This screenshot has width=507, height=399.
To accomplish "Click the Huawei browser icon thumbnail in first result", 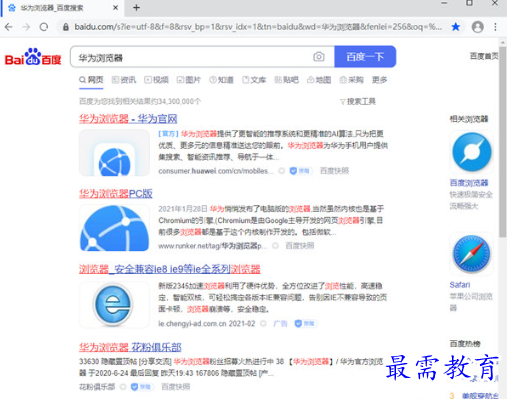I will (114, 153).
